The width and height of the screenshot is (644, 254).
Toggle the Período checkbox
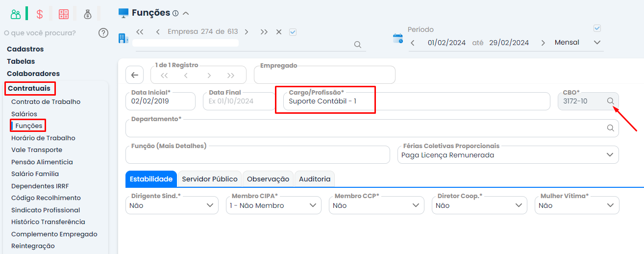pyautogui.click(x=597, y=28)
